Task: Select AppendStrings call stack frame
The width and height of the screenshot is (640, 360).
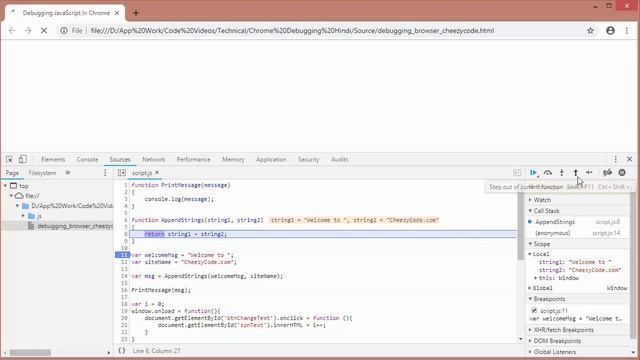Action: pos(578,222)
